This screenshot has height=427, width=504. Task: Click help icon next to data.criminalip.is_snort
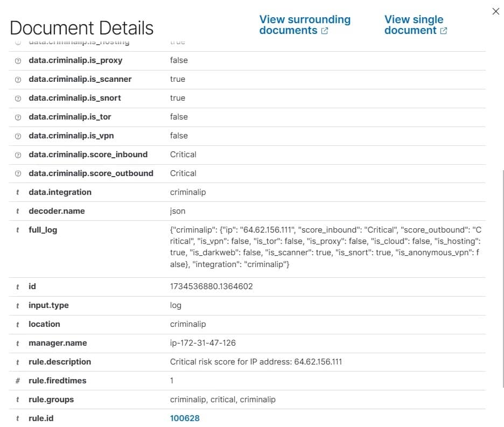(19, 98)
